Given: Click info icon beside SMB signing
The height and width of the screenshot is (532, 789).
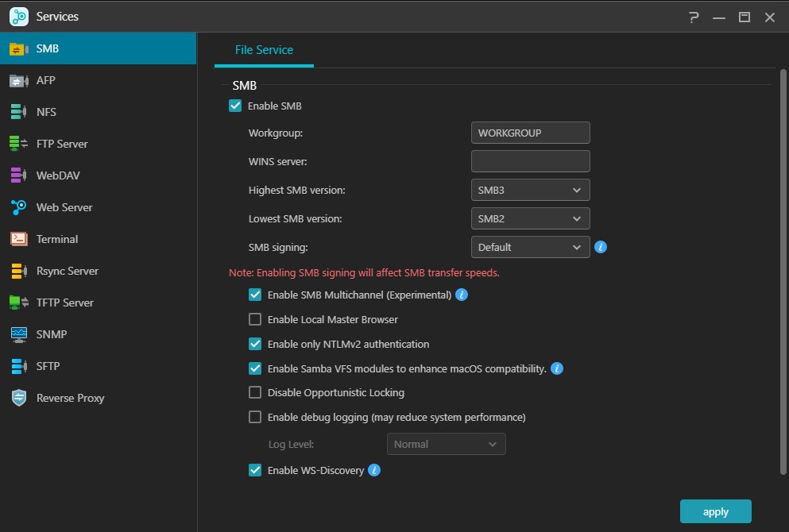Looking at the screenshot, I should click(601, 247).
